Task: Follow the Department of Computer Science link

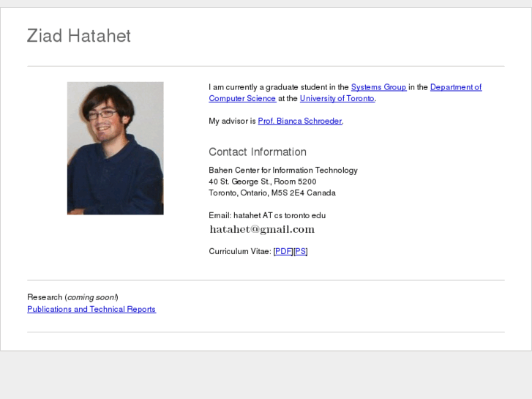Action: pyautogui.click(x=456, y=87)
